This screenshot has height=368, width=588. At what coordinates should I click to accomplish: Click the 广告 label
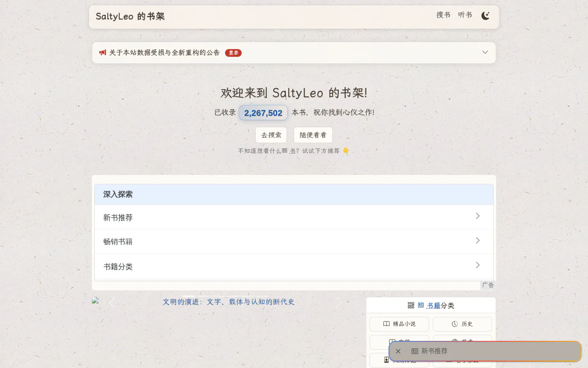coord(488,285)
